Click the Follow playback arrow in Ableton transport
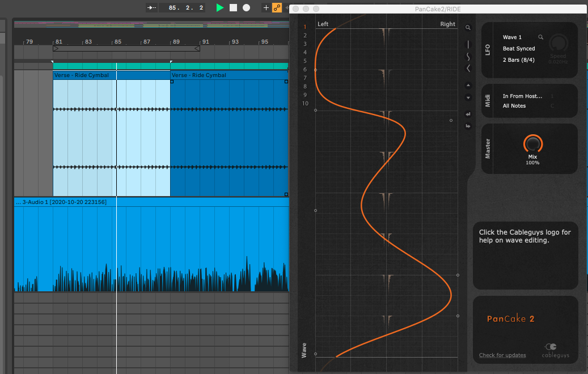Screen dimensions: 588x374 tap(151, 7)
